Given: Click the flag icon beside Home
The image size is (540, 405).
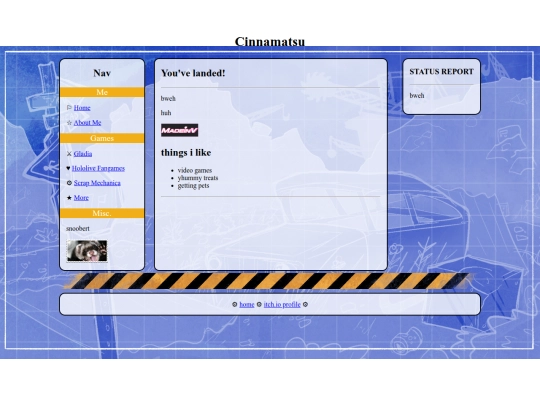Looking at the screenshot, I should point(69,108).
